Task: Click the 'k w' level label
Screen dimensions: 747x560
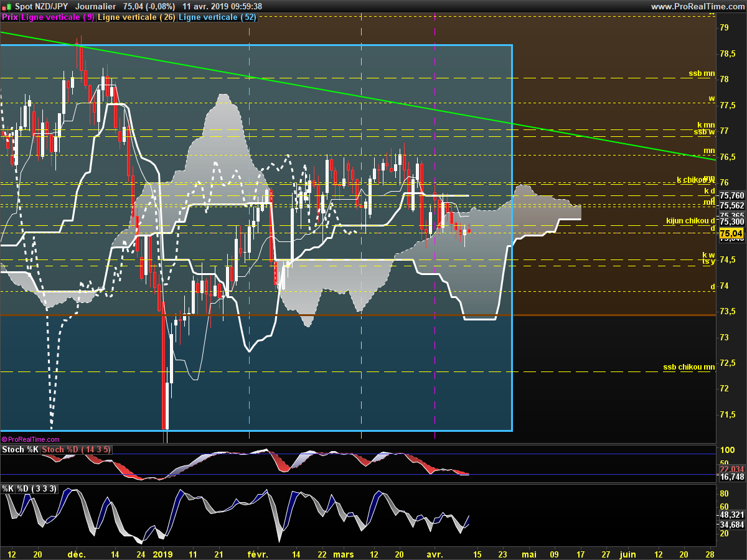Action: click(708, 255)
